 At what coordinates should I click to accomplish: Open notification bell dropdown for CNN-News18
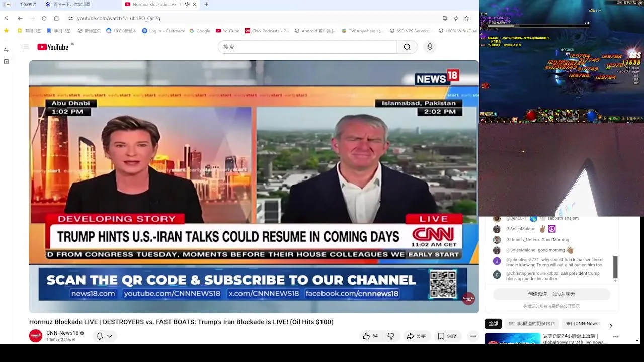tap(104, 336)
